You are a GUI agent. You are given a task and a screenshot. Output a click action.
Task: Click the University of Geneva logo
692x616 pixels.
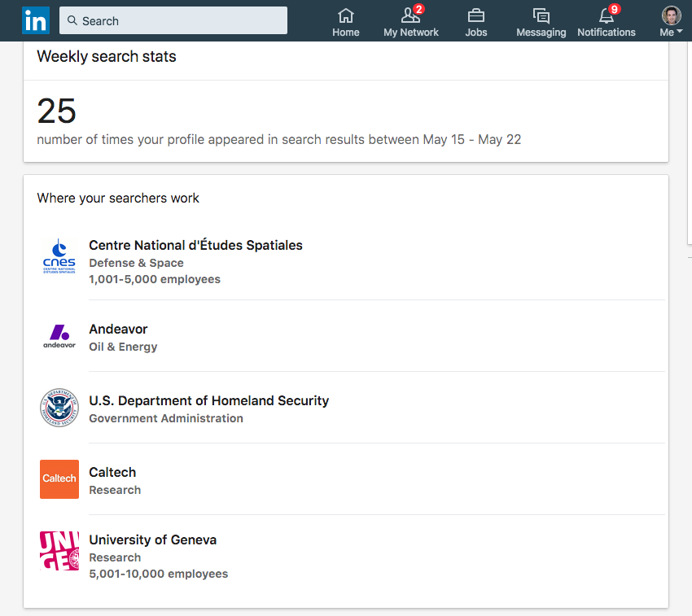pyautogui.click(x=59, y=551)
